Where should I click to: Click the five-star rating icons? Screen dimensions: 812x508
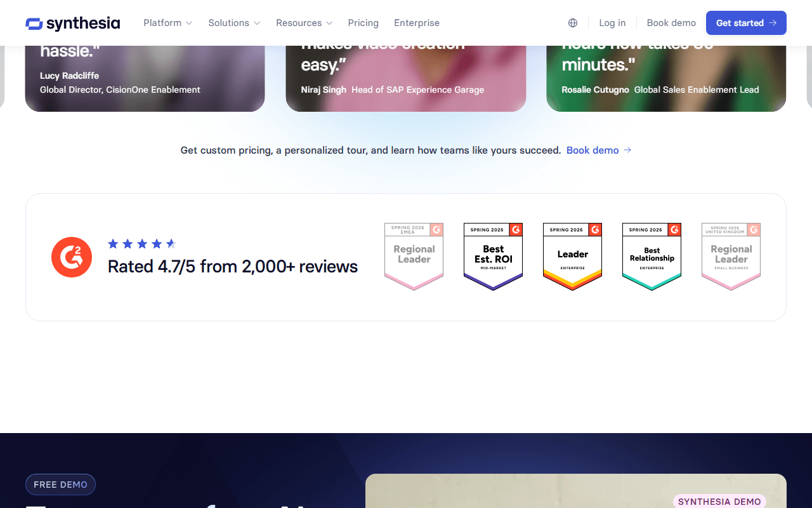(x=142, y=244)
